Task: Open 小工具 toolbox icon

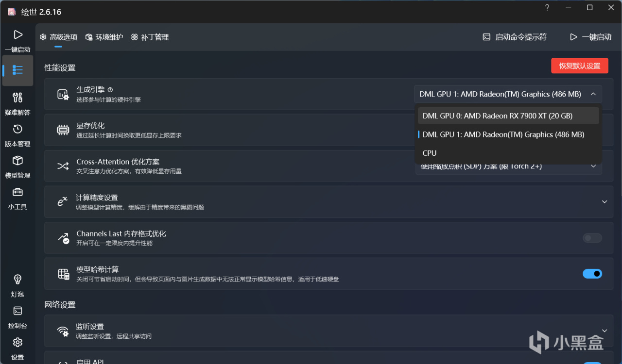Action: coord(17,192)
